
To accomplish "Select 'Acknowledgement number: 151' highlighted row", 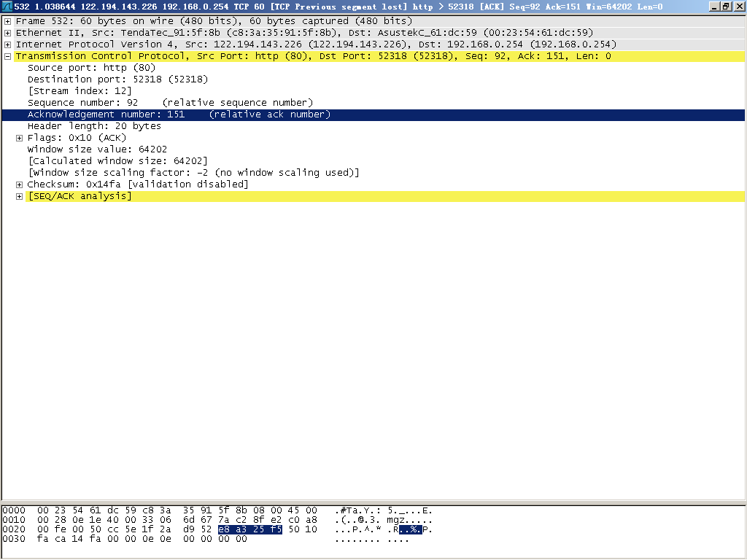I will pyautogui.click(x=373, y=114).
